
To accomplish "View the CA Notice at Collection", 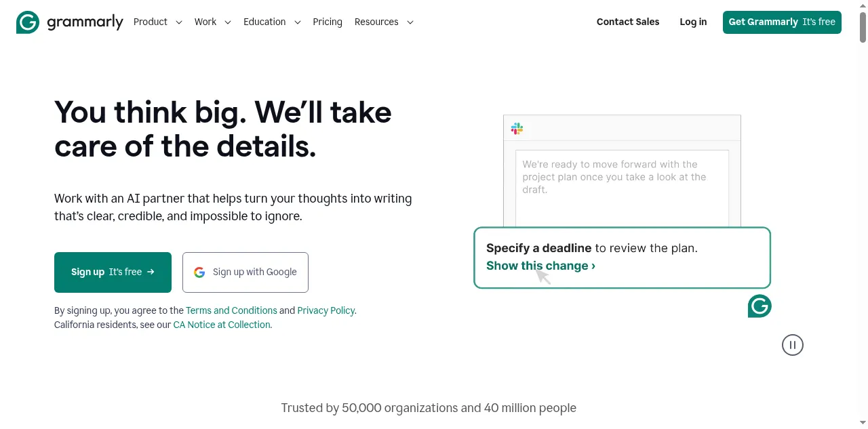I will coord(222,325).
